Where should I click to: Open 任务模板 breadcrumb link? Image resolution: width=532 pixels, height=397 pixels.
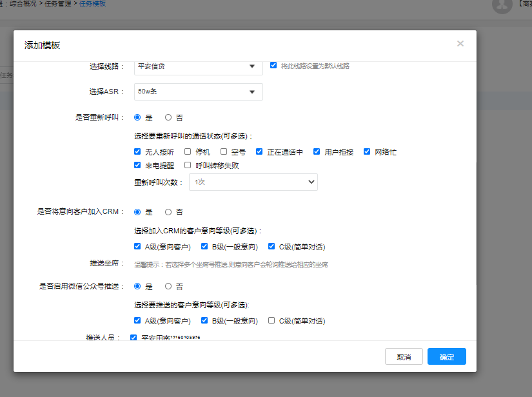[x=93, y=4]
